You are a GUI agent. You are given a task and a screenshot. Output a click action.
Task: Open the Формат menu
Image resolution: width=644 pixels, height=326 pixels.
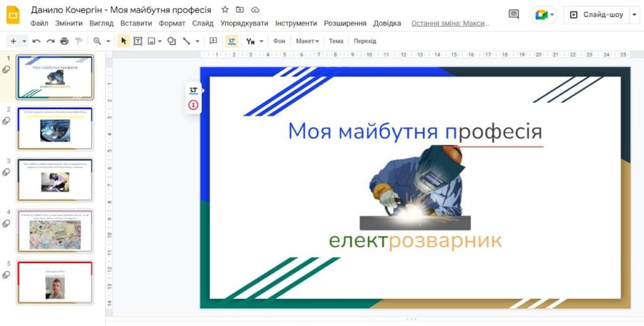point(172,23)
